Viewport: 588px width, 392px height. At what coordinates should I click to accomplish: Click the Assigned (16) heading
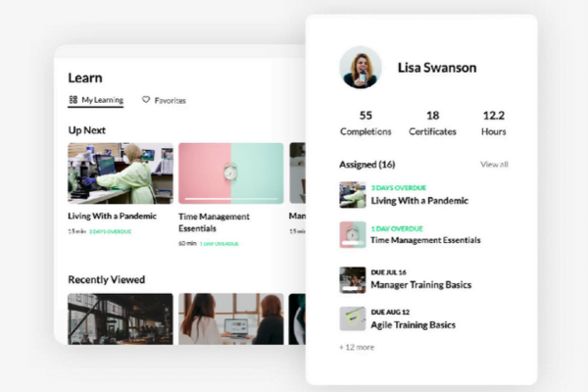pos(367,165)
